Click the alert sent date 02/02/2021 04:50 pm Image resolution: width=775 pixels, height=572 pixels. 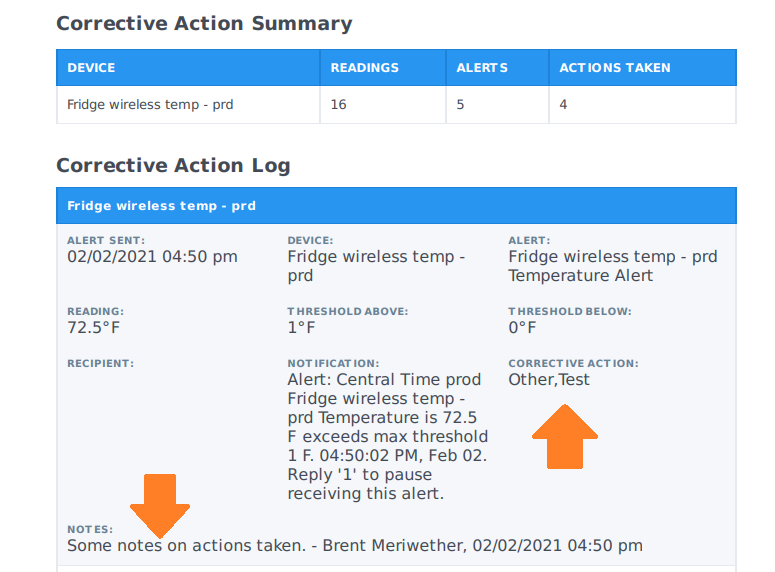[152, 257]
